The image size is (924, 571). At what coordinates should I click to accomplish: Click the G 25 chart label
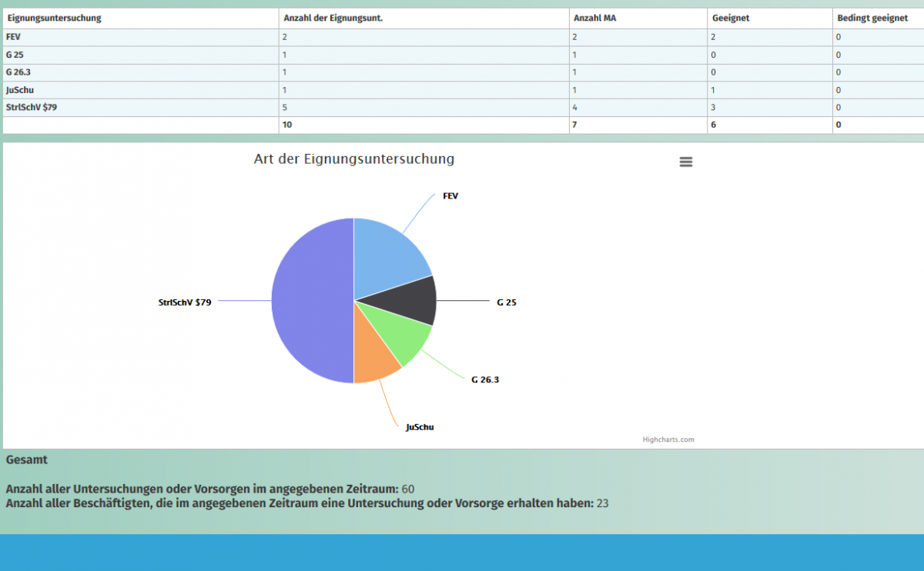point(507,302)
